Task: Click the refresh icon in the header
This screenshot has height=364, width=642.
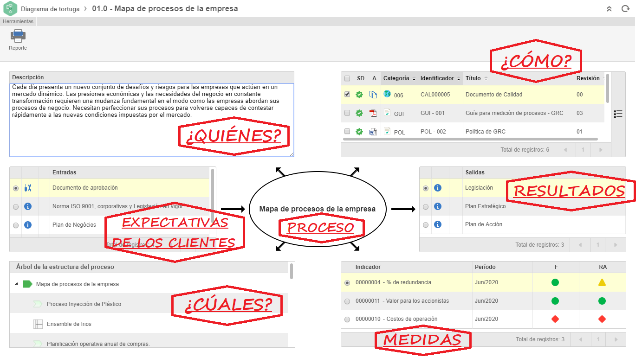Action: pos(625,9)
